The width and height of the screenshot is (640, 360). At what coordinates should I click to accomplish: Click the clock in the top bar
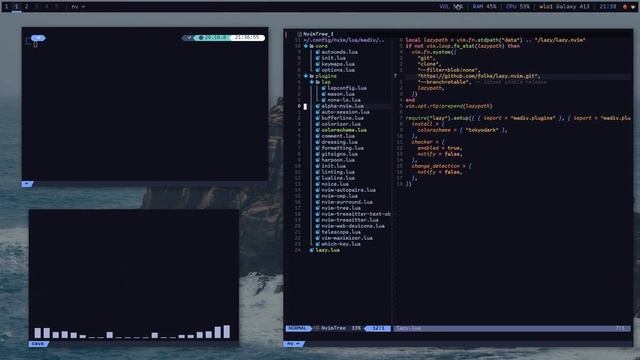click(608, 7)
